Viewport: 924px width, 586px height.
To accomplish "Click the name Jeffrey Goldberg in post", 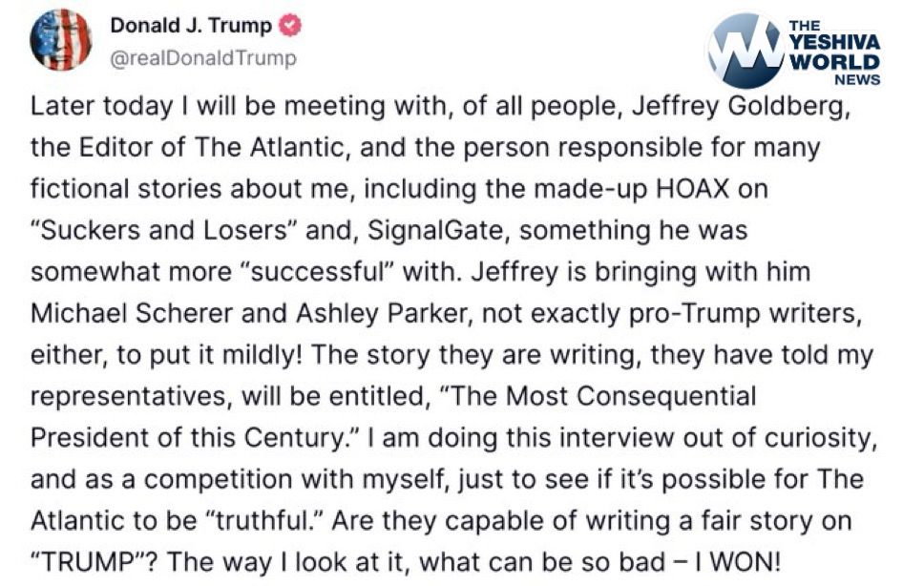I will pyautogui.click(x=739, y=106).
